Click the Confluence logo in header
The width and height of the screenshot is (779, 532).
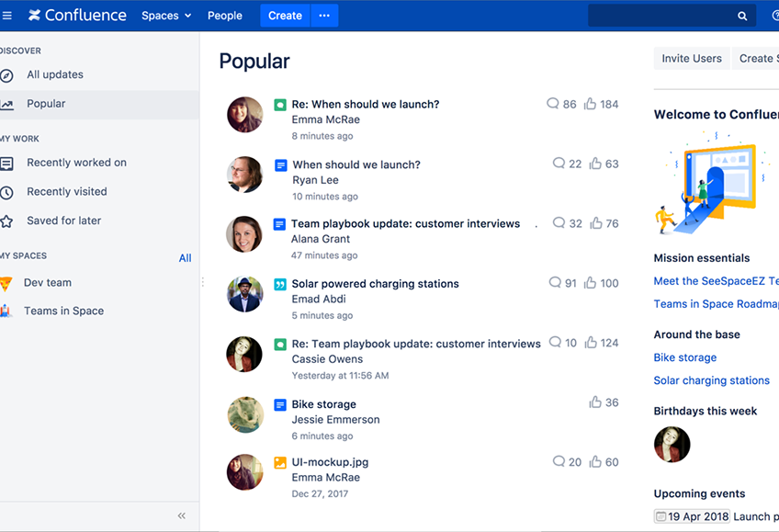[77, 16]
